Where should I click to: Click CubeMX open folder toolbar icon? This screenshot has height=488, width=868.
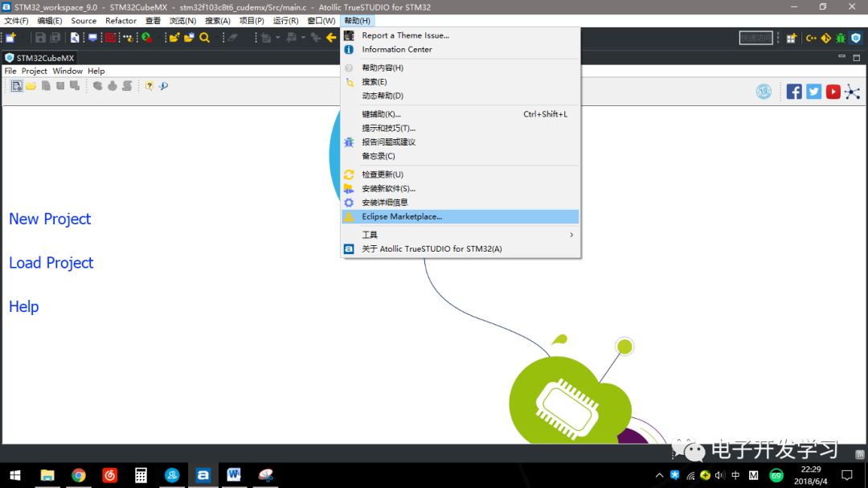click(x=31, y=86)
